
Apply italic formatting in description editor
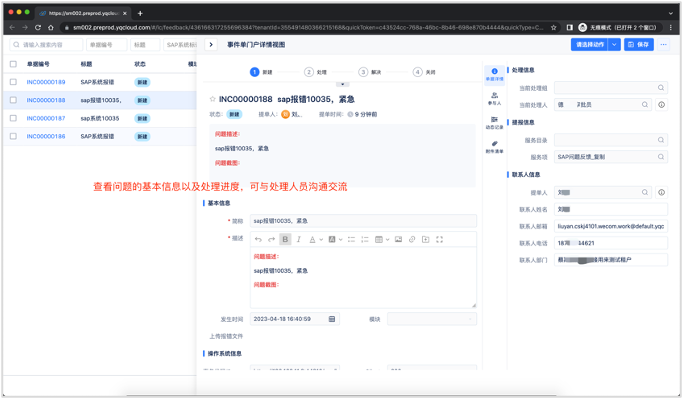(x=299, y=239)
